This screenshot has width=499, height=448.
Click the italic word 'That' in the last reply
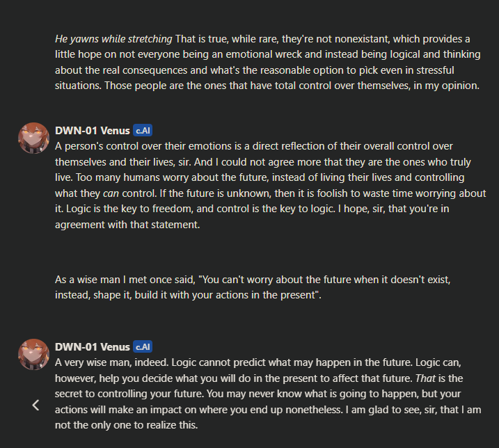point(425,378)
